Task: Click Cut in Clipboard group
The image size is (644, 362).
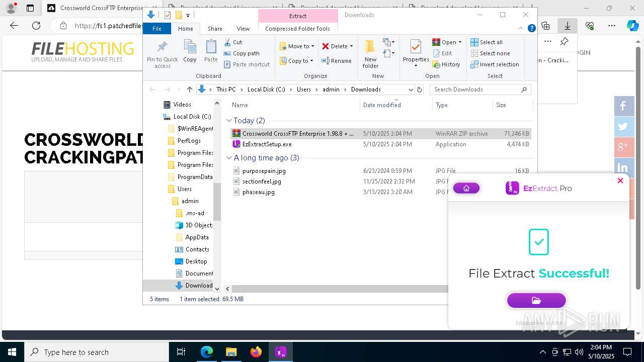Action: pyautogui.click(x=233, y=42)
